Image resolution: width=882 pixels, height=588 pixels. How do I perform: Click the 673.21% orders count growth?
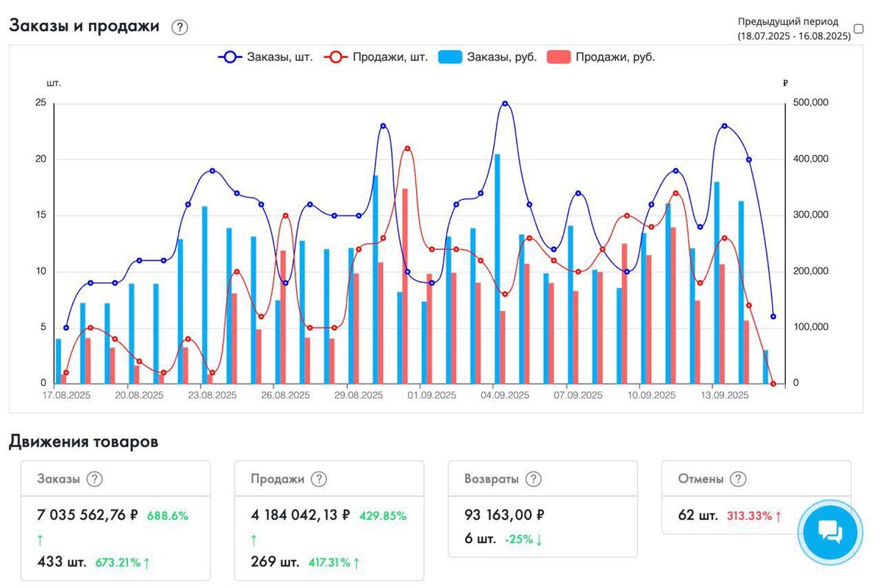click(x=118, y=563)
